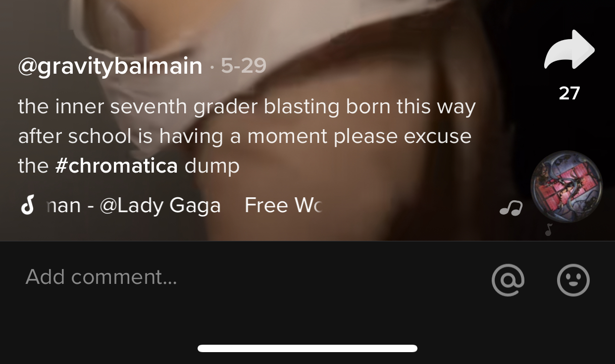
Task: Tap the home indicator bar at bottom
Action: 307,348
